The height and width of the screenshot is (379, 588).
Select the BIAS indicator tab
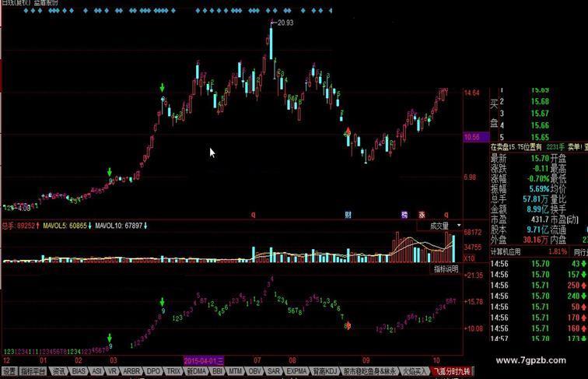click(79, 371)
